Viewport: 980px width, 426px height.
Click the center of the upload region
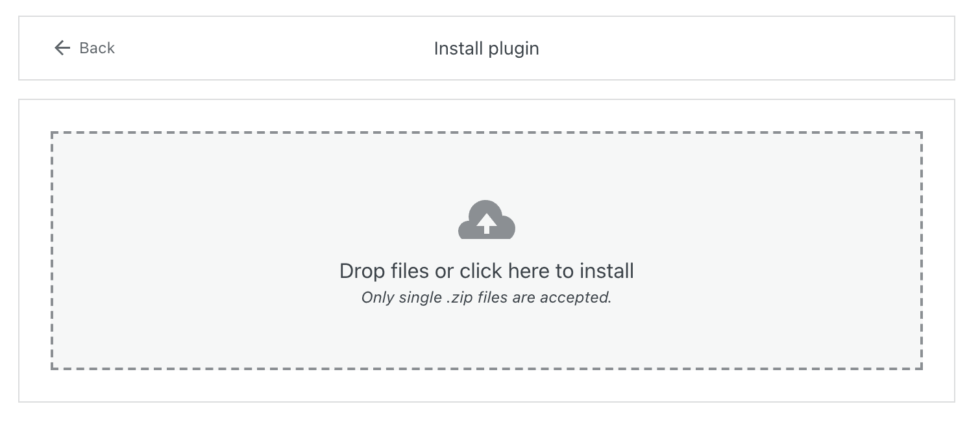(487, 250)
